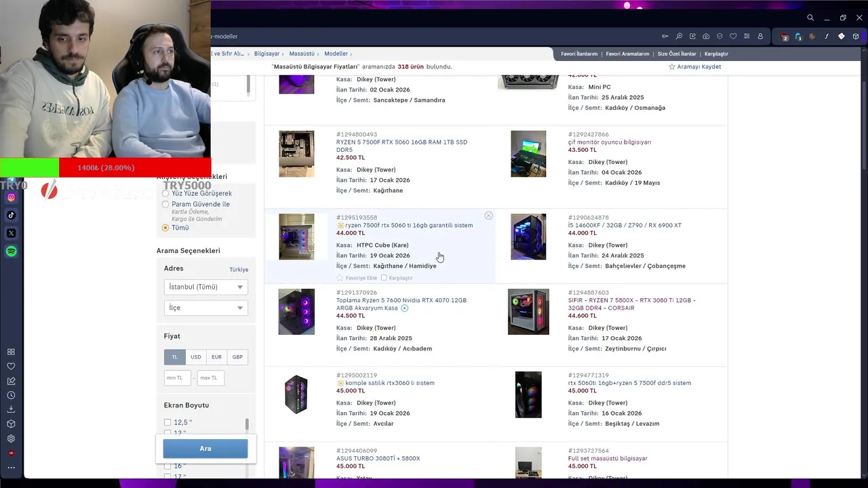The height and width of the screenshot is (488, 868).
Task: Bookmark page with address bar heart
Action: point(733,36)
